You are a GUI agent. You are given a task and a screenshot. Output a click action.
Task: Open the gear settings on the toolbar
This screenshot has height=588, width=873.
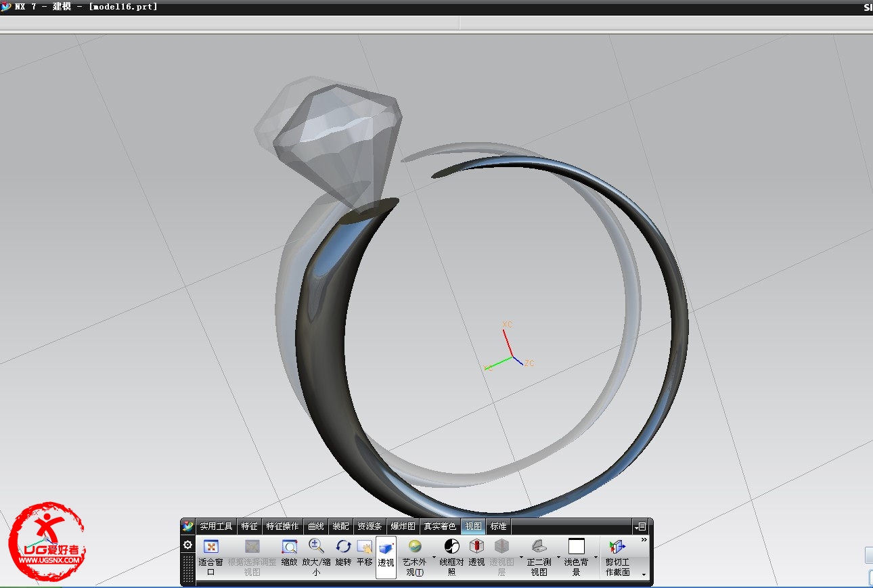click(188, 545)
